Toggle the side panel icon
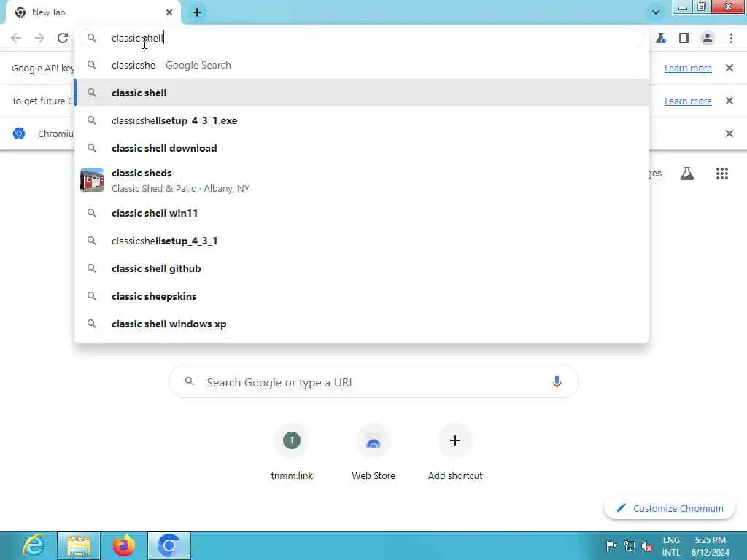 (x=684, y=38)
